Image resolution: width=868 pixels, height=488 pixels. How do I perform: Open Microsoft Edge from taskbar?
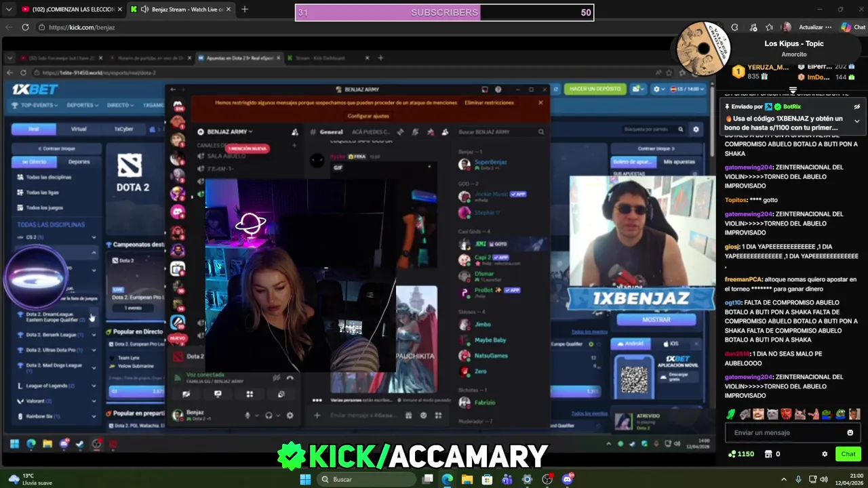tap(448, 479)
